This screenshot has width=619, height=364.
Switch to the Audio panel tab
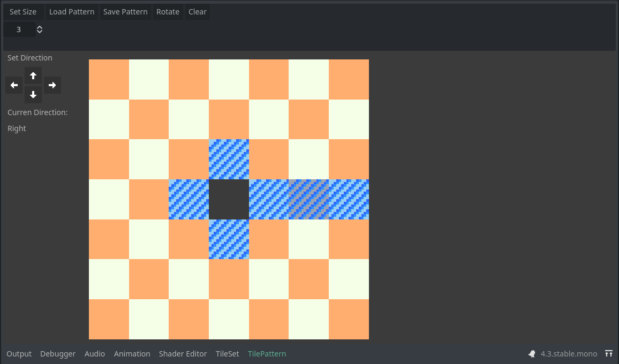pos(95,354)
